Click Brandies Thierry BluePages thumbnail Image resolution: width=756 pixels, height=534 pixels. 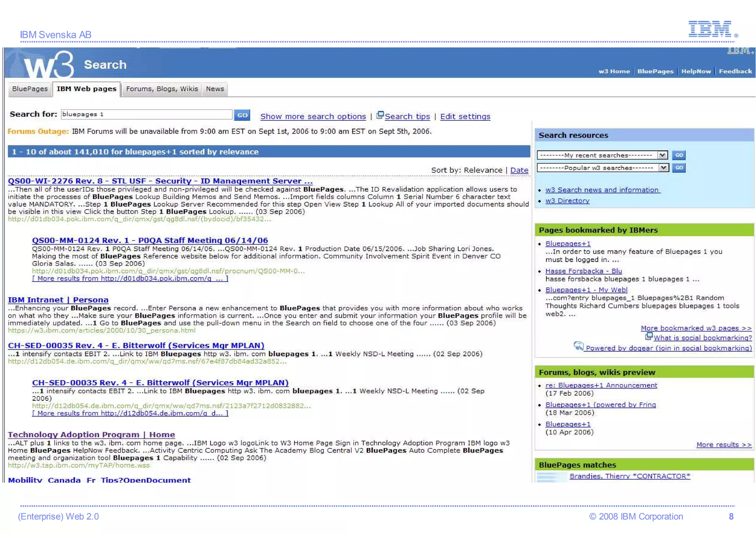pyautogui.click(x=552, y=477)
